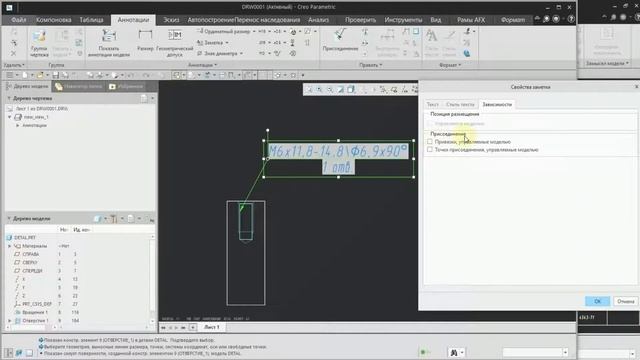Click the new document icon in quick toolbar
640x360 pixels.
25,75
